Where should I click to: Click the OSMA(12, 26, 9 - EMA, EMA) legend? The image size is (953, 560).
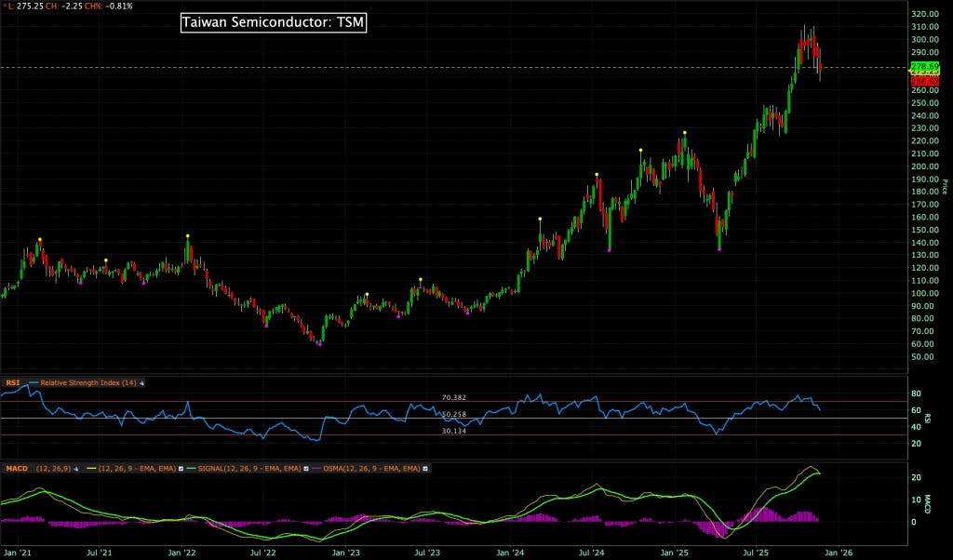(x=371, y=469)
